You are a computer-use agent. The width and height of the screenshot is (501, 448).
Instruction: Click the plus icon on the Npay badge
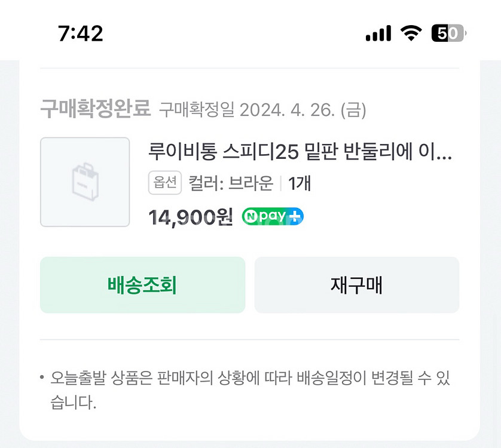pos(295,216)
